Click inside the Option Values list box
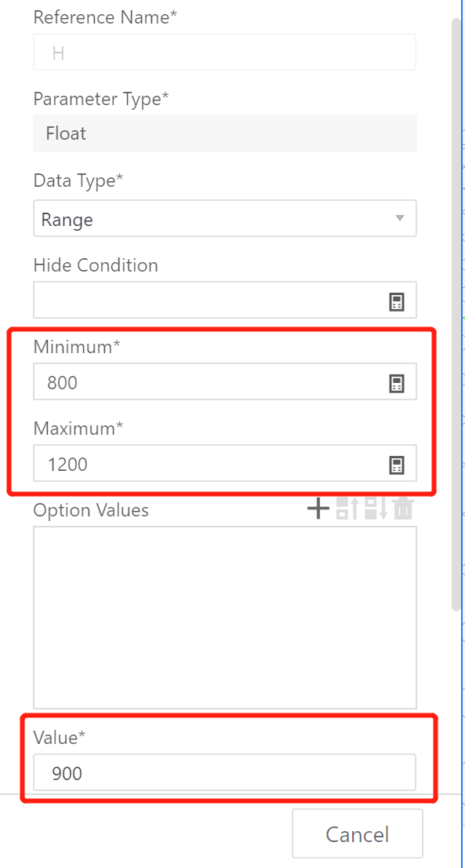 (225, 617)
